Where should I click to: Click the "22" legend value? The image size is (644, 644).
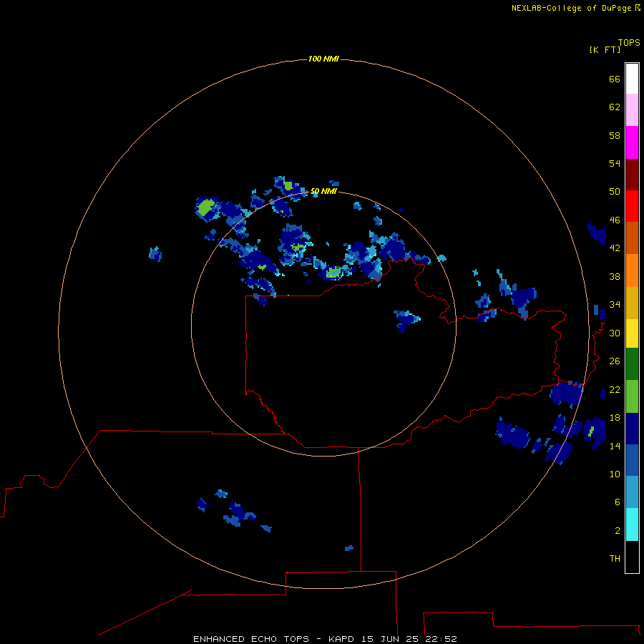tap(615, 389)
